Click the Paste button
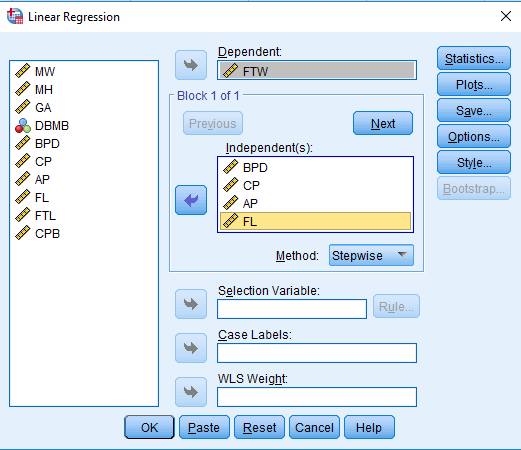This screenshot has width=521, height=450. pos(204,427)
